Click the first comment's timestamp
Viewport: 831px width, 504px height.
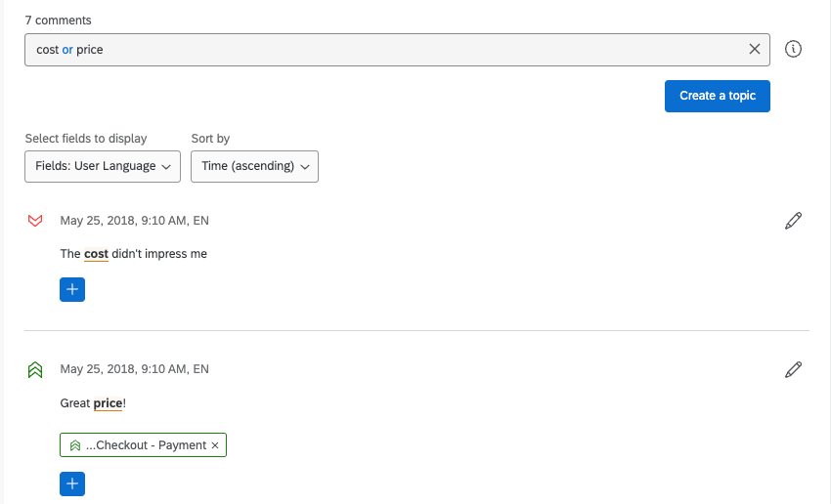(134, 221)
